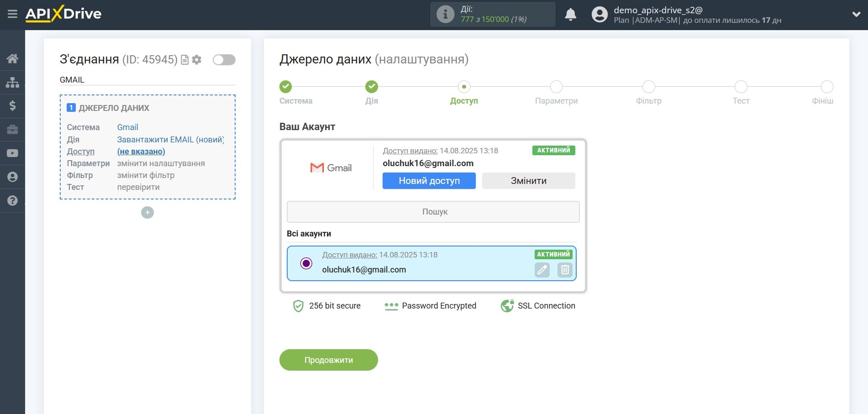Add a new block with plus icon

[x=147, y=212]
